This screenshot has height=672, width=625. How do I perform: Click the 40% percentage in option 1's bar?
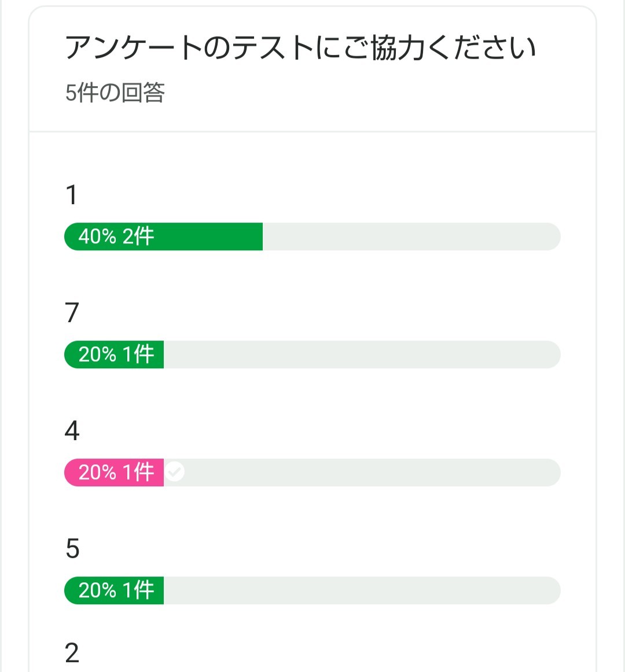[x=97, y=237]
